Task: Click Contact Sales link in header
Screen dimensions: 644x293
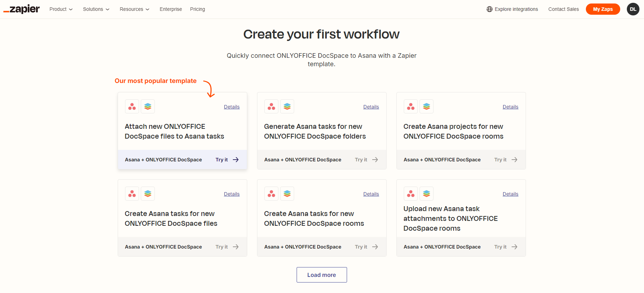Action: coord(563,9)
